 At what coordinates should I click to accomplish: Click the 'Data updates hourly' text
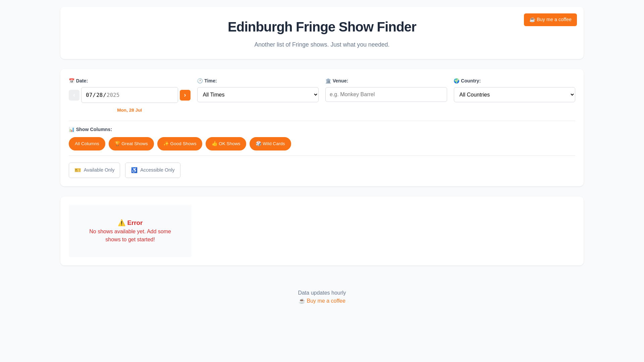click(x=322, y=293)
